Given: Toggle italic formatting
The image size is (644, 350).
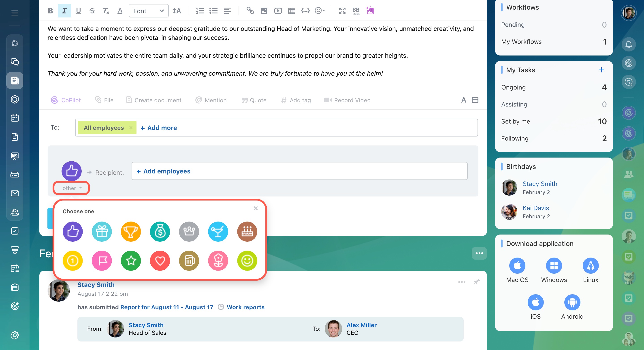Looking at the screenshot, I should [x=64, y=11].
